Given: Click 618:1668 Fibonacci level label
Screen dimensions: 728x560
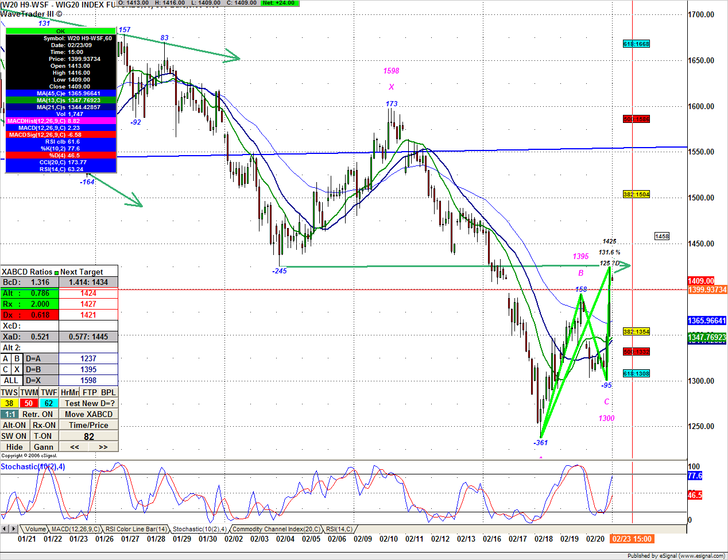Looking at the screenshot, I should click(636, 44).
